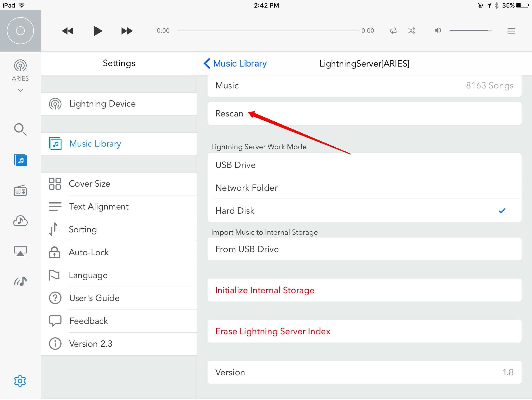Select Network Folder work mode
This screenshot has width=532, height=400.
[364, 188]
